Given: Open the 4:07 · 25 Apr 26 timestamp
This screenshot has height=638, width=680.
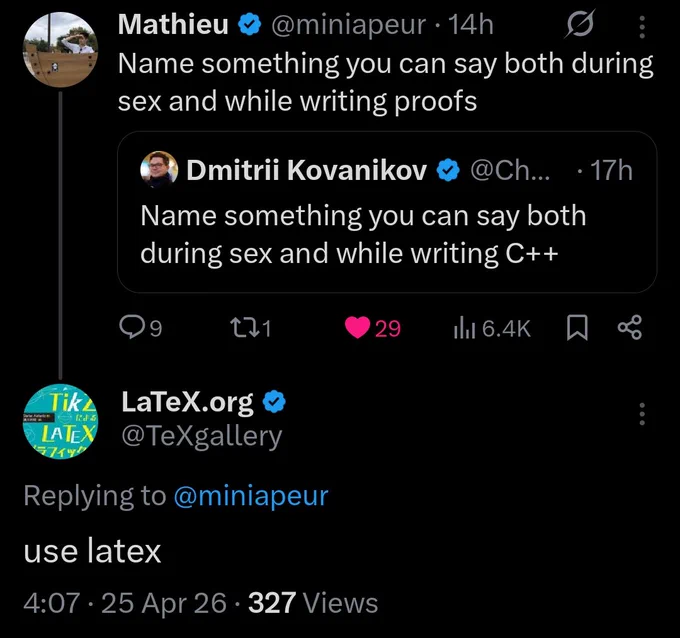Looking at the screenshot, I should coord(125,603).
